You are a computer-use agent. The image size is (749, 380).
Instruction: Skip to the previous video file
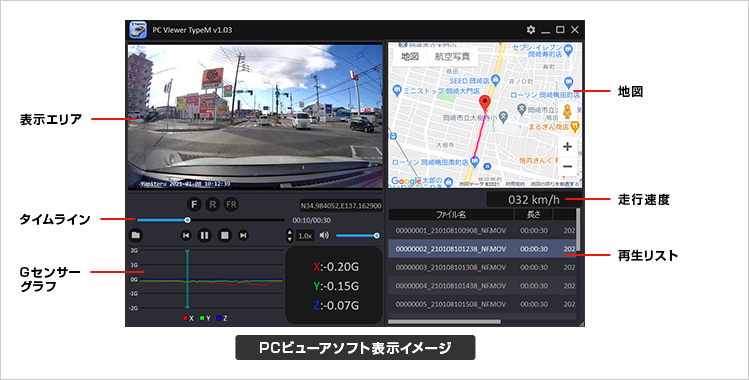(x=186, y=235)
